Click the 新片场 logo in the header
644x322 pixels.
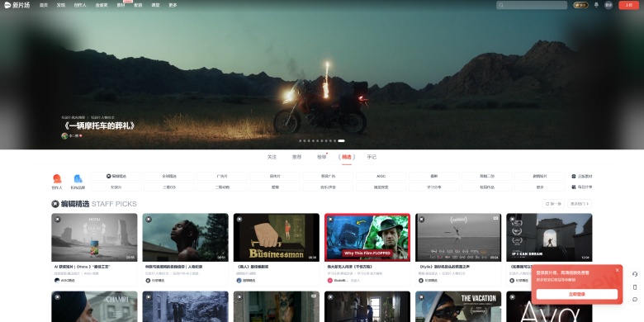coord(17,5)
